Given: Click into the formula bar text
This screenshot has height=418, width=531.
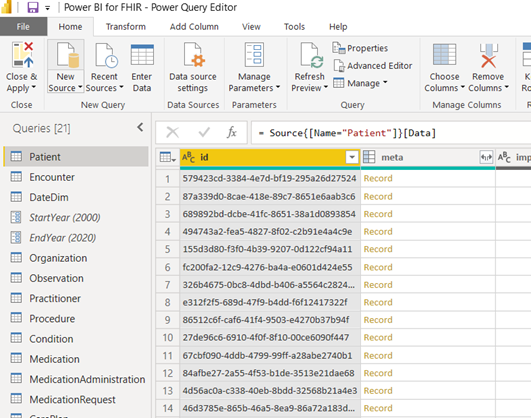Looking at the screenshot, I should (x=391, y=132).
